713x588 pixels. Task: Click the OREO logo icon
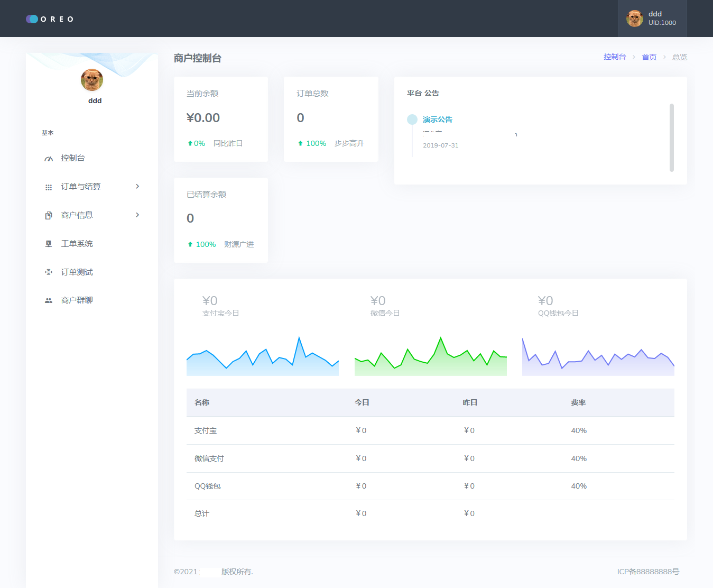pos(32,19)
